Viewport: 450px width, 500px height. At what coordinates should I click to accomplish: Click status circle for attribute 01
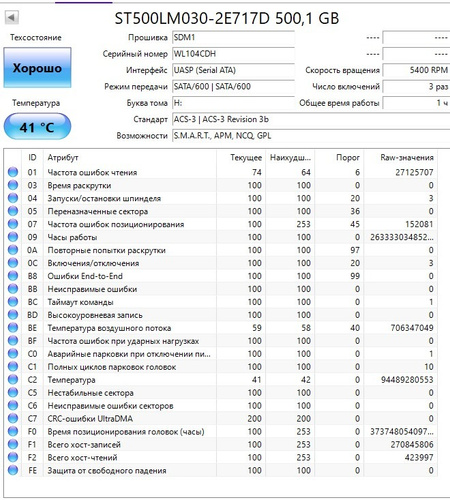click(13, 172)
